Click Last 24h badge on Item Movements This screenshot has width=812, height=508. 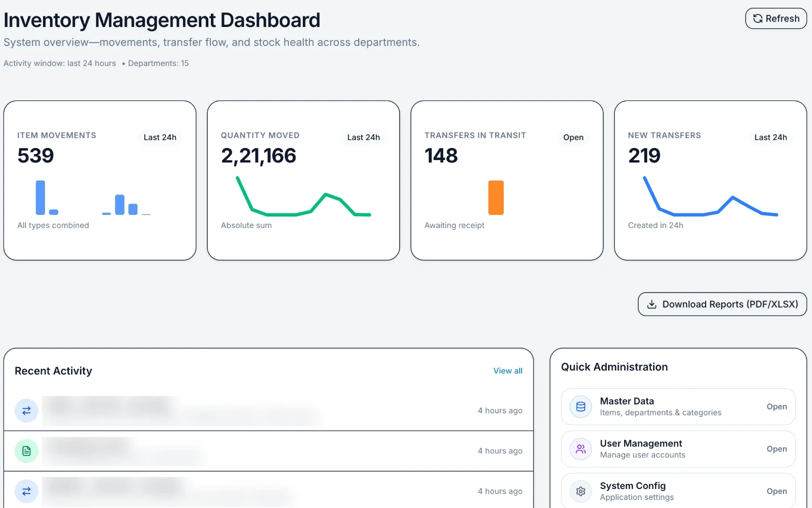click(x=160, y=137)
